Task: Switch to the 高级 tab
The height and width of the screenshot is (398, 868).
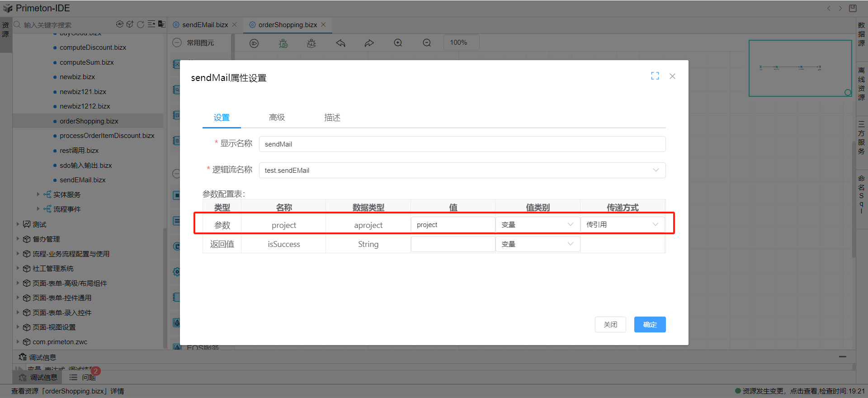Action: pos(277,118)
